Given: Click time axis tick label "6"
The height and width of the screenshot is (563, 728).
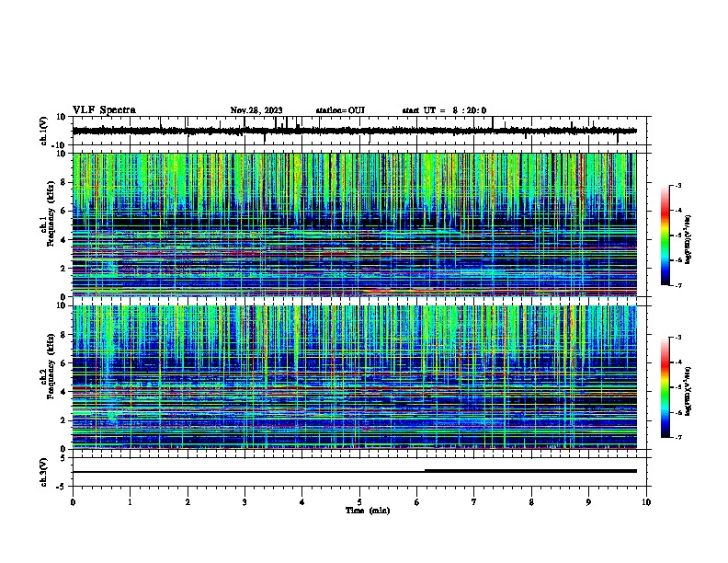Looking at the screenshot, I should click(416, 502).
